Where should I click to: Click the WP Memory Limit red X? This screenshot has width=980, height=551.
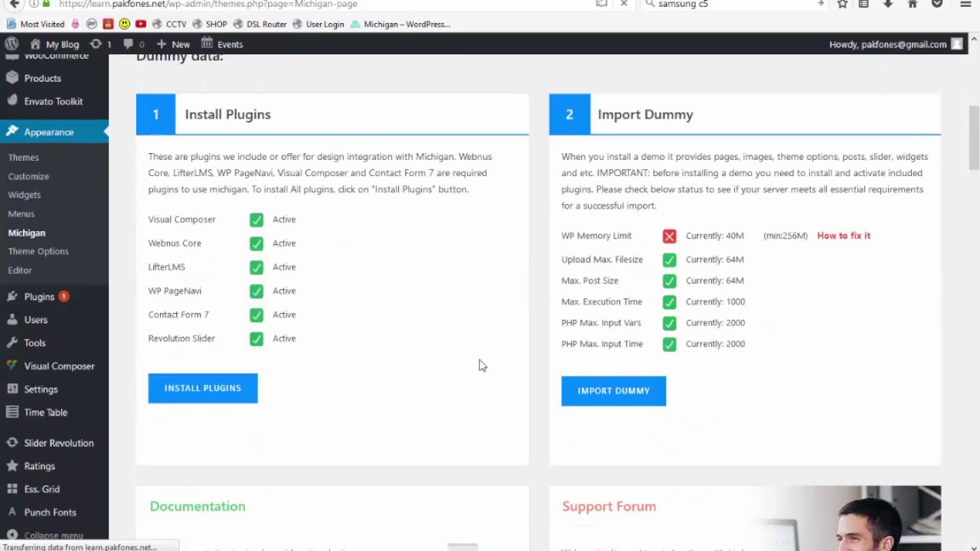[x=669, y=236]
